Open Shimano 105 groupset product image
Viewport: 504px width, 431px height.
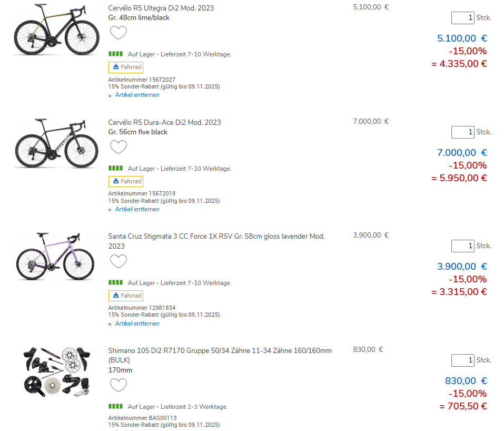click(55, 371)
